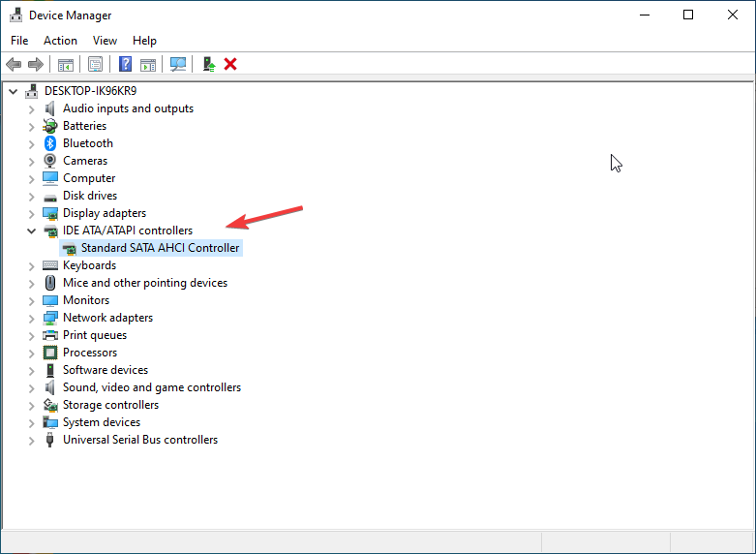The width and height of the screenshot is (756, 554).
Task: Expand Sound, video and game controllers
Action: [31, 388]
